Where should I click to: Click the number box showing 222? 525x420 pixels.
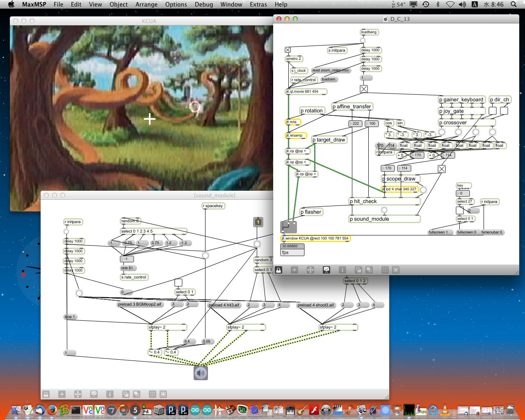(x=355, y=123)
